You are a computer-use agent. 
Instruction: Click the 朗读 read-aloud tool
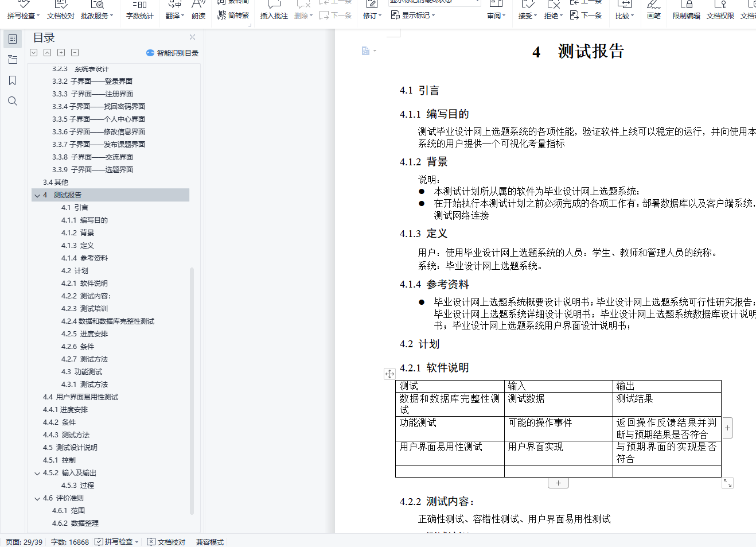[x=198, y=10]
